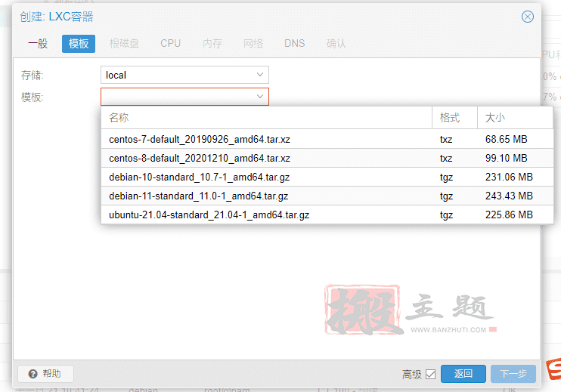This screenshot has width=561, height=392.
Task: Click the help question mark icon
Action: pyautogui.click(x=33, y=374)
